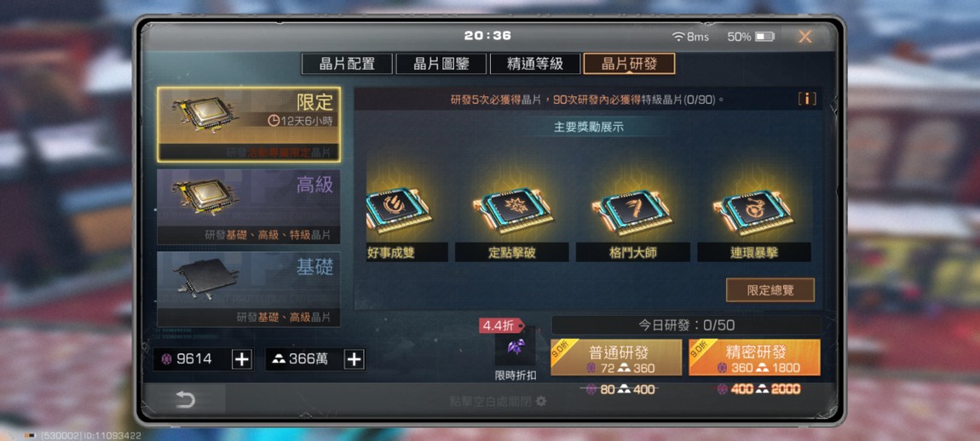Open the 精通等級 tab
This screenshot has width=980, height=441.
coord(535,64)
